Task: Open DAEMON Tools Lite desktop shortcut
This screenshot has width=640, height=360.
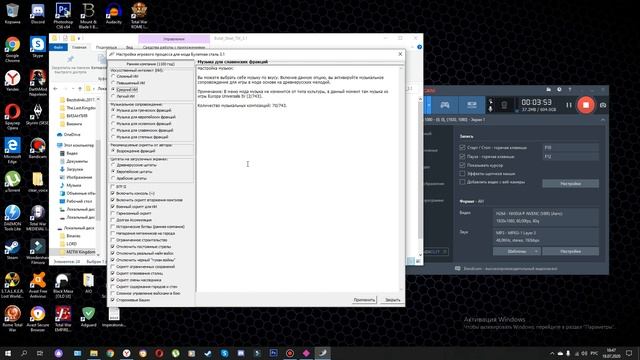Action: [x=12, y=218]
